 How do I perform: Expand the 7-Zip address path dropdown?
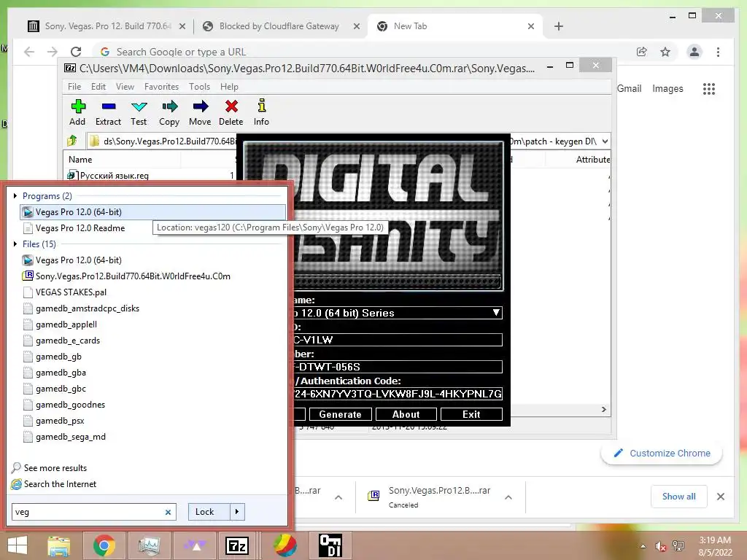coord(605,141)
